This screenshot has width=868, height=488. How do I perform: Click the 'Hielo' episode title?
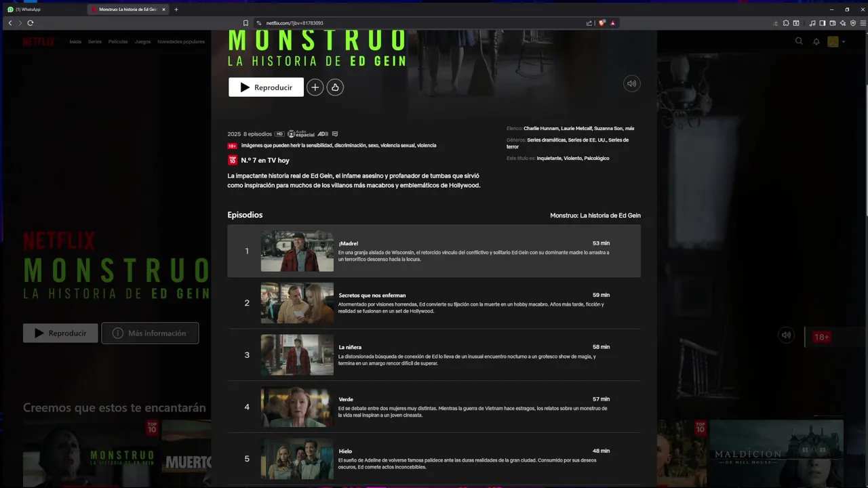tap(345, 451)
